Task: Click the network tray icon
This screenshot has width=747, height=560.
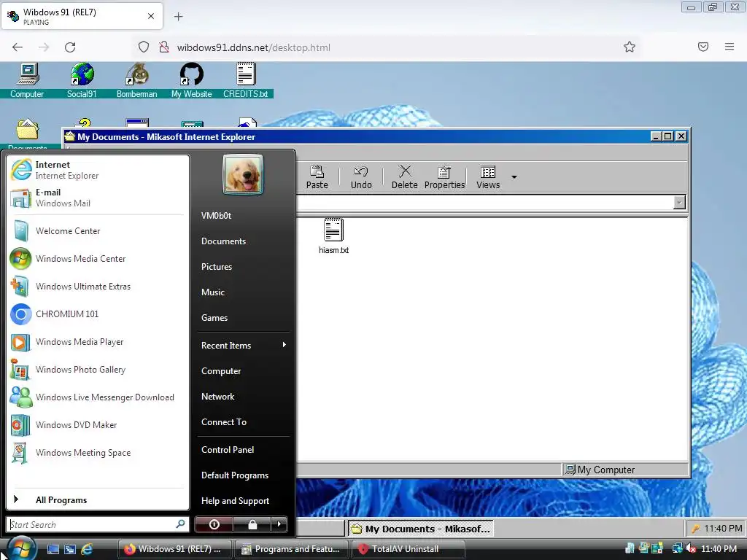Action: coord(677,549)
